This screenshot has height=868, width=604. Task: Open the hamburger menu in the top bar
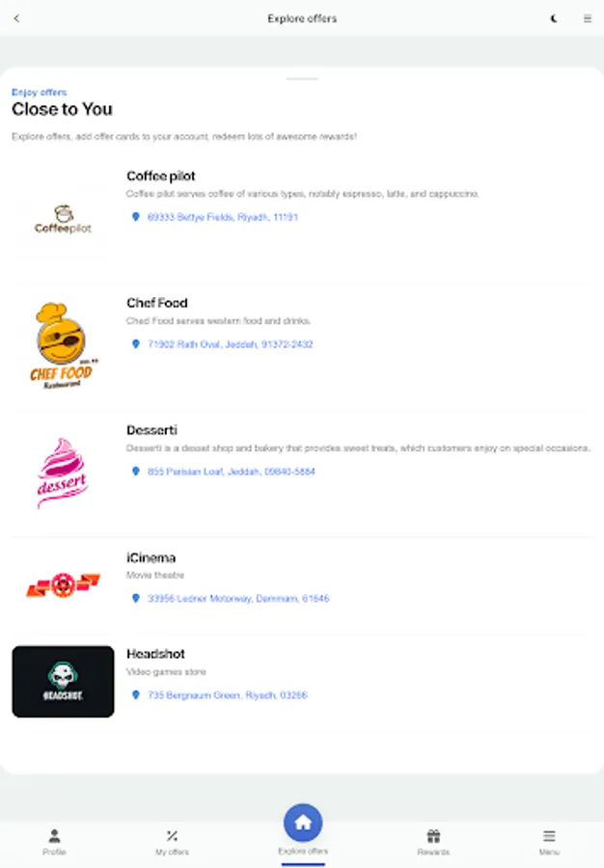coord(588,18)
